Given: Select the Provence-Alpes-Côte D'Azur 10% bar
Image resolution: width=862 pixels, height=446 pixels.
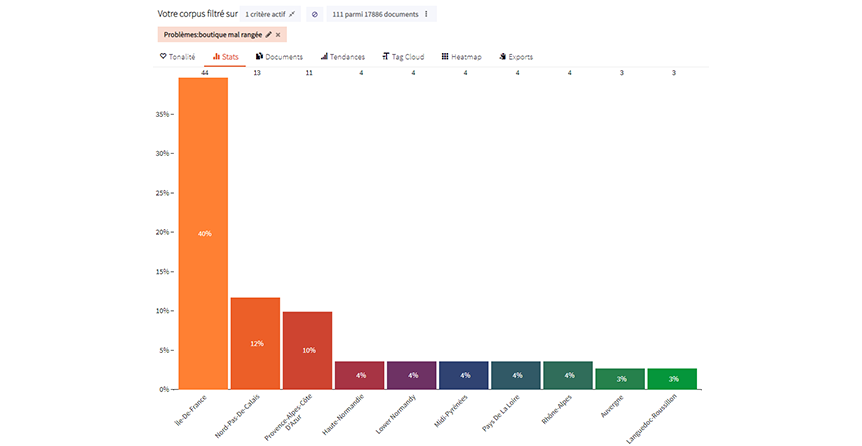Looking at the screenshot, I should coord(308,350).
